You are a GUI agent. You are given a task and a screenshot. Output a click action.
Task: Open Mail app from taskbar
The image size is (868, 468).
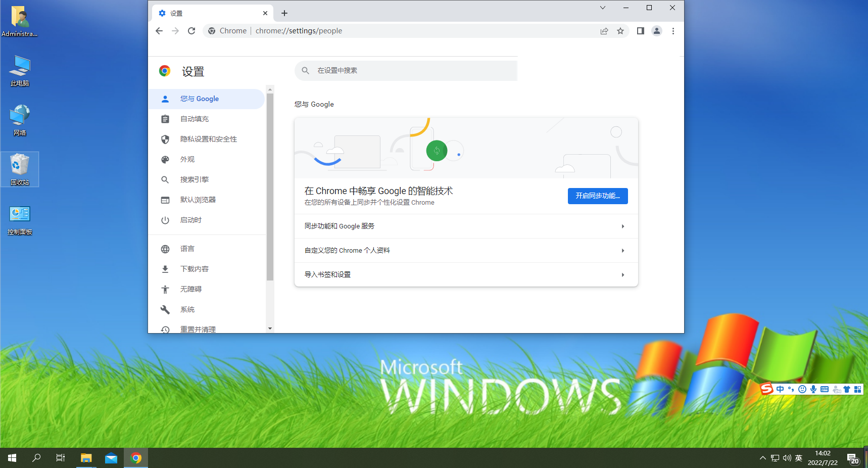click(111, 458)
